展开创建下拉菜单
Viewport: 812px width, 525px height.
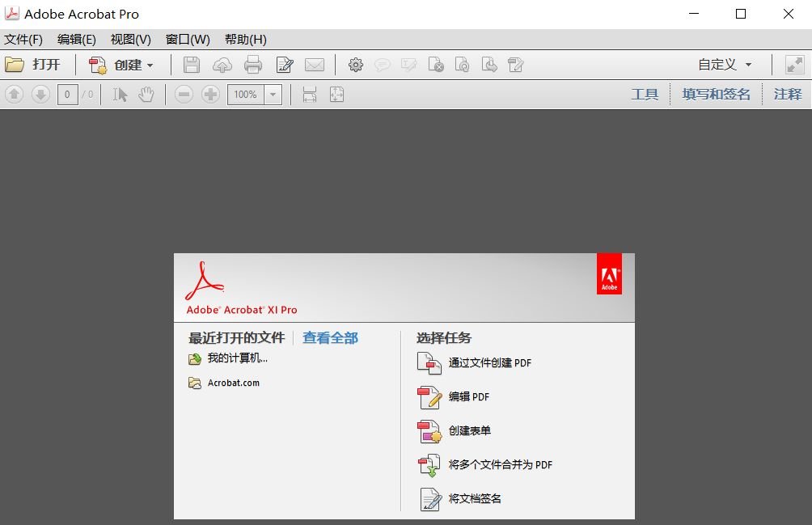click(120, 65)
